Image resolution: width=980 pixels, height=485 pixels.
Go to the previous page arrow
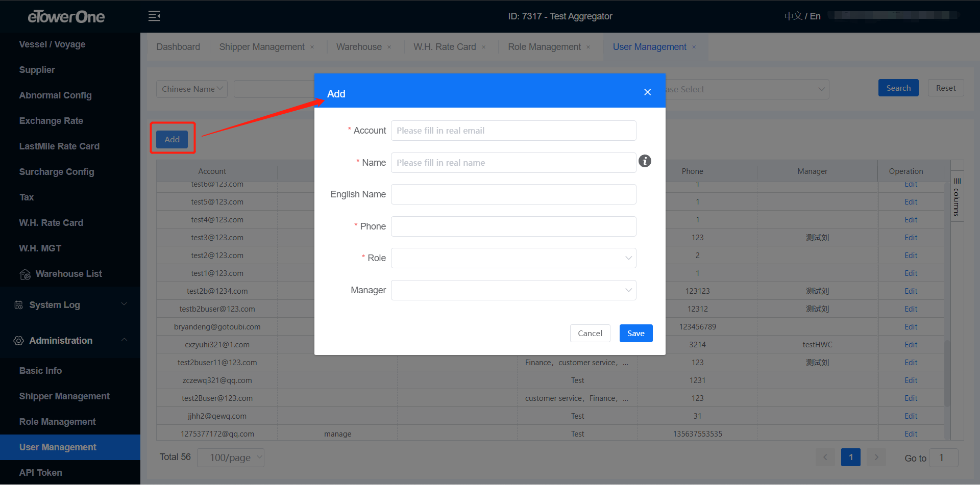825,457
